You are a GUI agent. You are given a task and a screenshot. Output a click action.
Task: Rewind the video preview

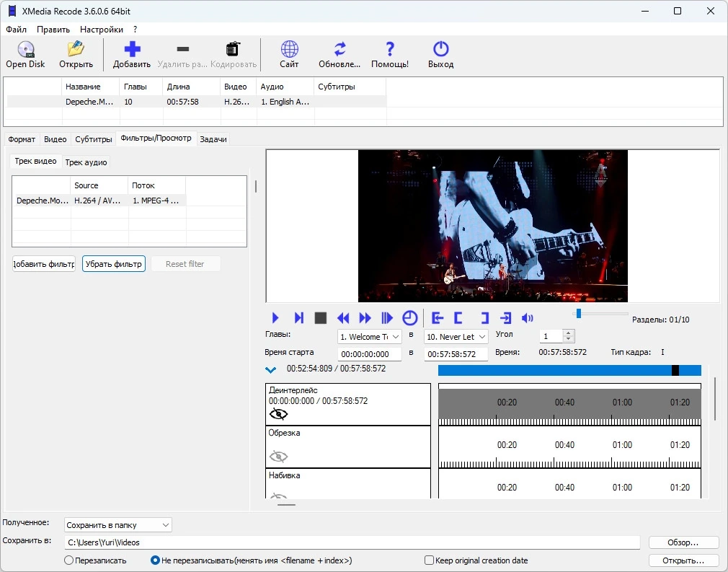point(343,318)
